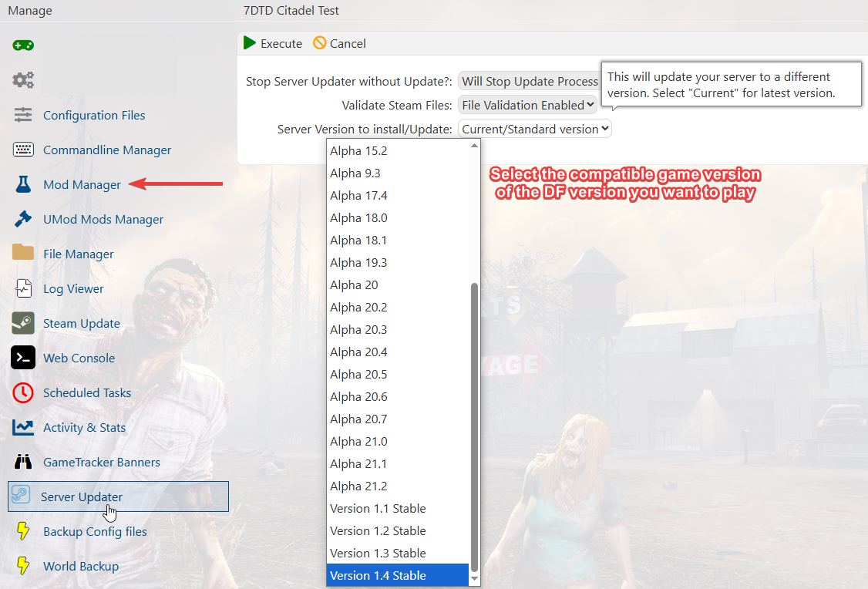Select Alpha 9.3 from the version list
Screen dimensions: 868x589
pyautogui.click(x=398, y=173)
